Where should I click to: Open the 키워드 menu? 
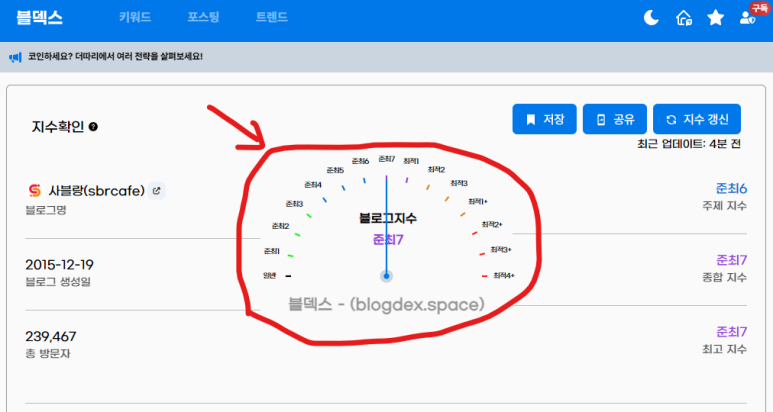coord(135,17)
